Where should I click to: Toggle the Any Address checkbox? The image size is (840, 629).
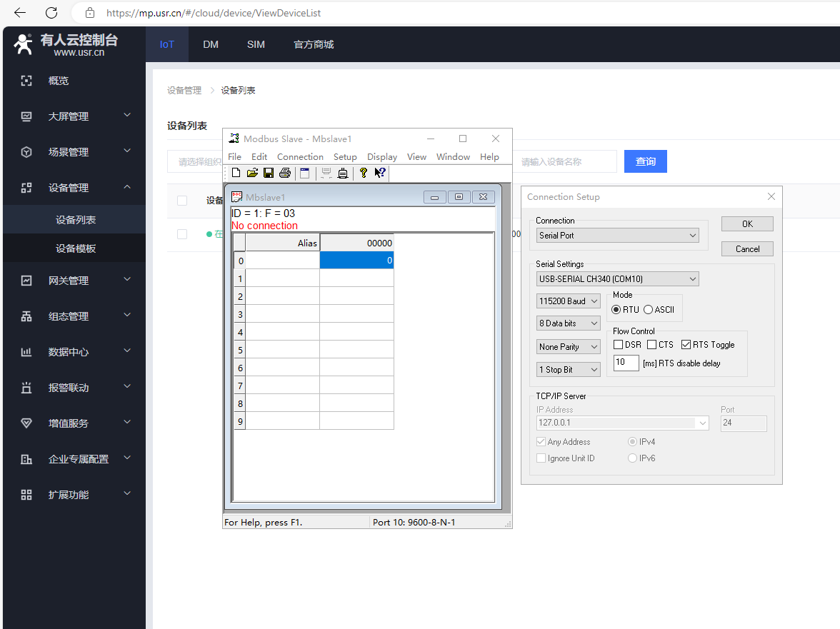[x=541, y=442]
